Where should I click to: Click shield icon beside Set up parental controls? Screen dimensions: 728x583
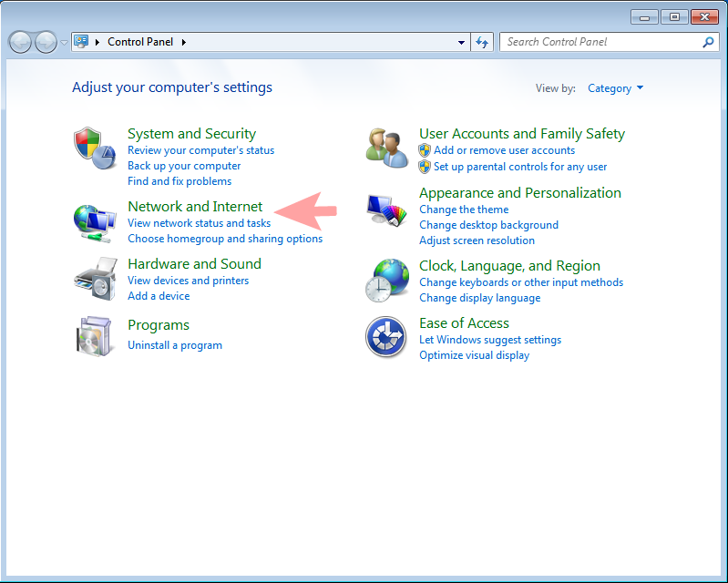(x=425, y=167)
